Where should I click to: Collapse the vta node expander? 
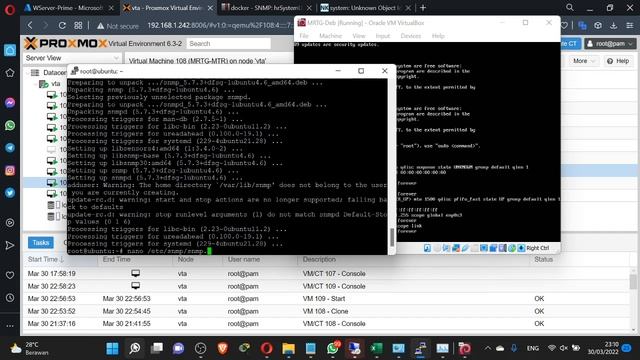(x=36, y=84)
